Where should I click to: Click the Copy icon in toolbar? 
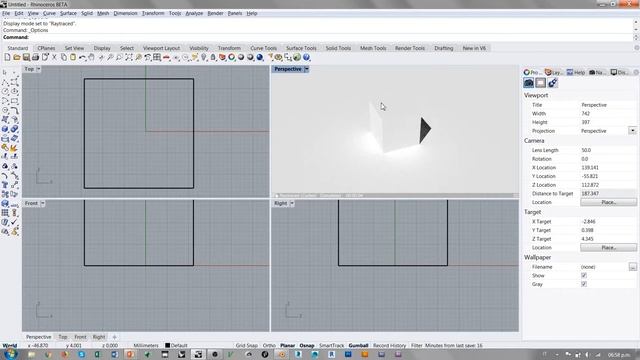64,58
